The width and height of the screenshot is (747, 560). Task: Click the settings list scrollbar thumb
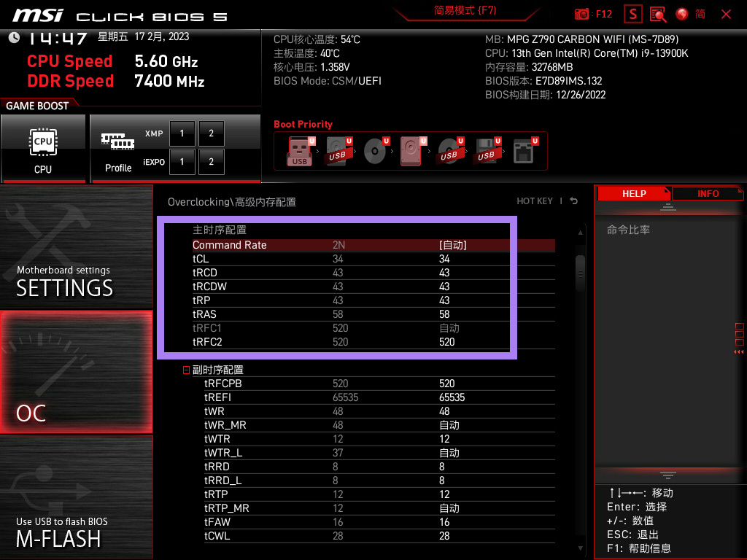pyautogui.click(x=580, y=273)
